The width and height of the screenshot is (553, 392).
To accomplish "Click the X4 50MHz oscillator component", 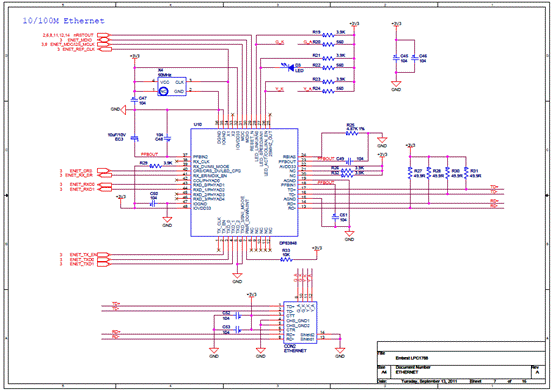I will [x=172, y=87].
